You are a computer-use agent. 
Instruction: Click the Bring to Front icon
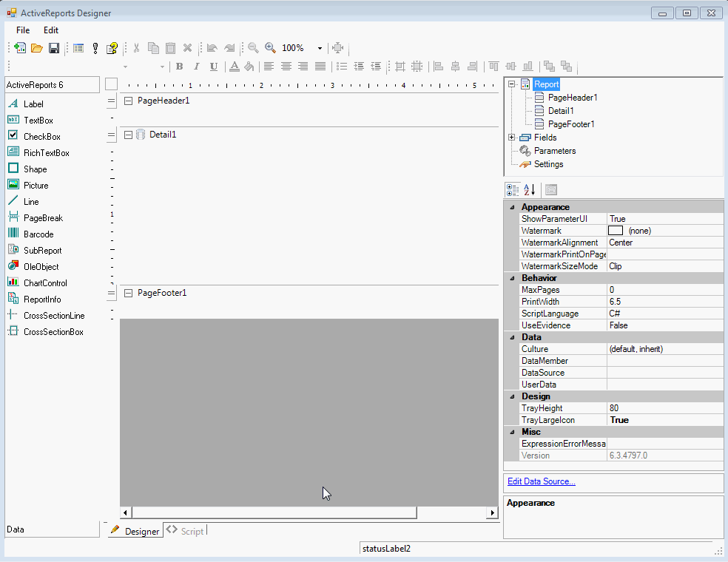[549, 67]
